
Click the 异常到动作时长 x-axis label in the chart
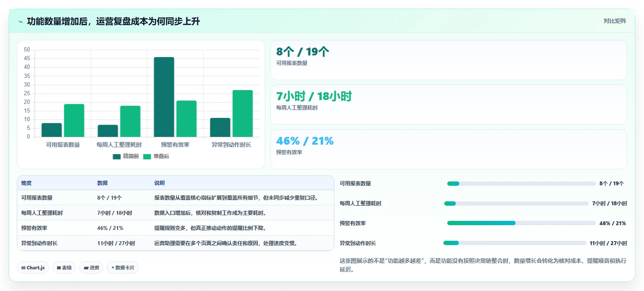click(231, 145)
